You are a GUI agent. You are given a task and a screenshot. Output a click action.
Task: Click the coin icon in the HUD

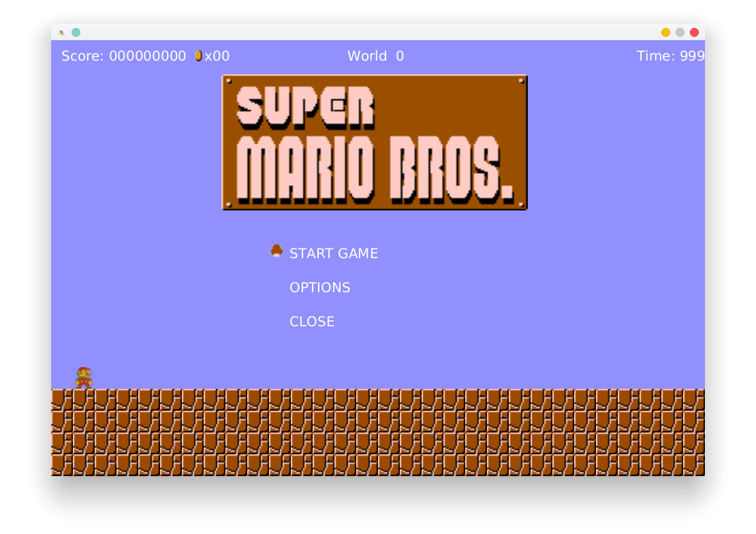tap(198, 55)
